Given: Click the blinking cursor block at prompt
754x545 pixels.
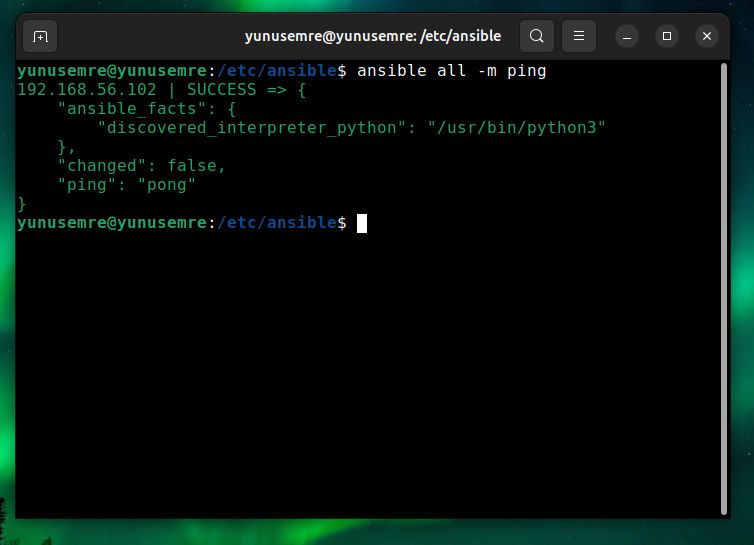Looking at the screenshot, I should tap(362, 223).
